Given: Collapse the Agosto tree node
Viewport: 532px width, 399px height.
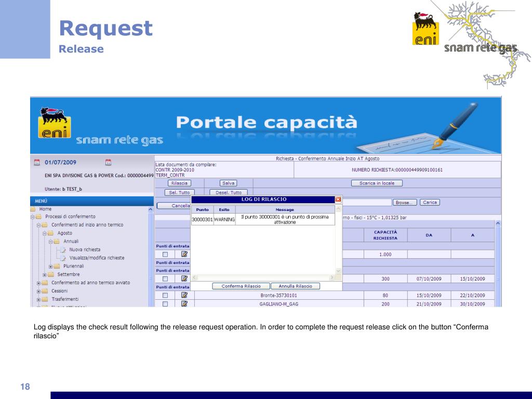Looking at the screenshot, I should click(x=45, y=233).
